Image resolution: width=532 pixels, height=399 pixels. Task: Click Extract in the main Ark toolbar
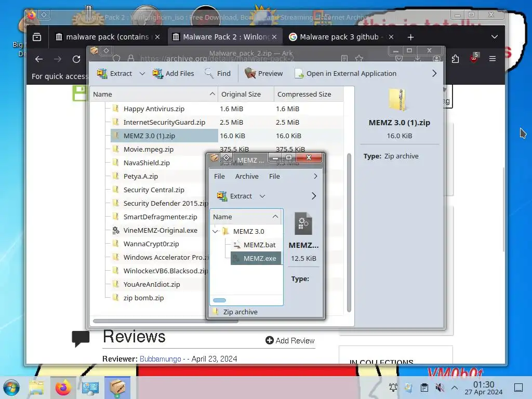tap(114, 73)
